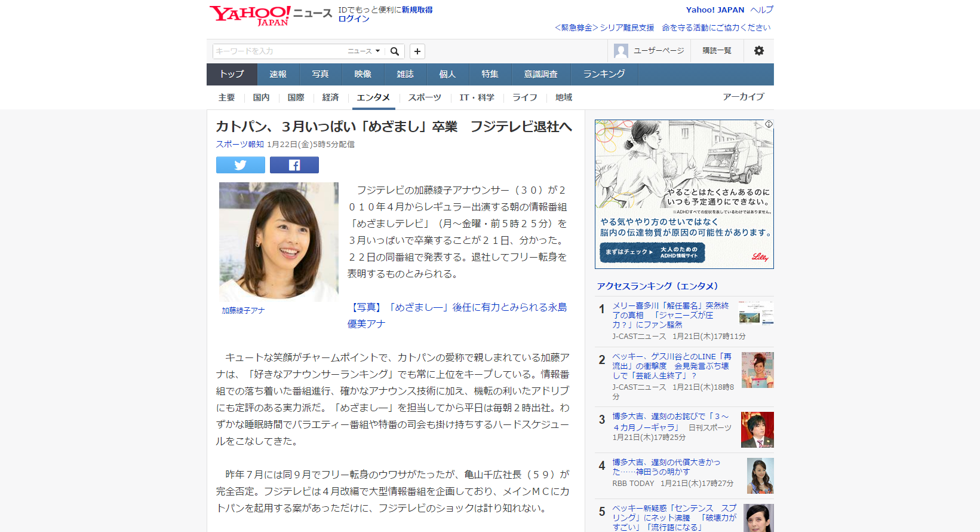Image resolution: width=980 pixels, height=532 pixels.
Task: Click the user avatar icon
Action: (621, 51)
